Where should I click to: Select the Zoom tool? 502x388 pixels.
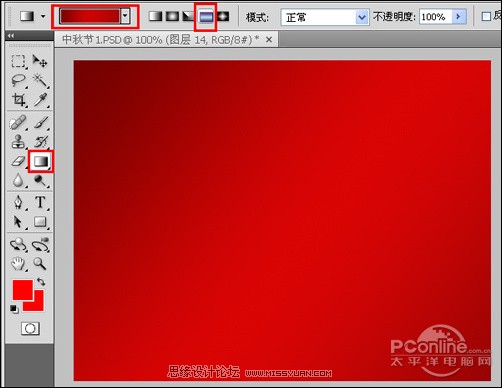click(40, 264)
